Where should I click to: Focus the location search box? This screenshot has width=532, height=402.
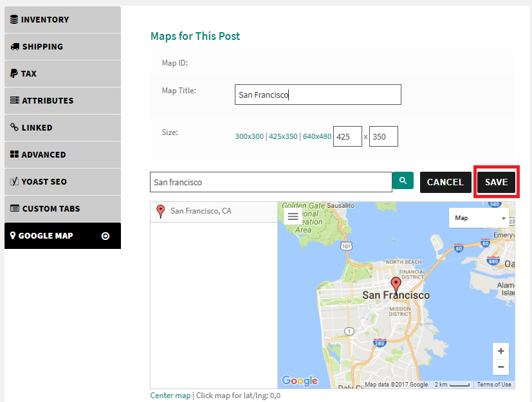pyautogui.click(x=271, y=182)
